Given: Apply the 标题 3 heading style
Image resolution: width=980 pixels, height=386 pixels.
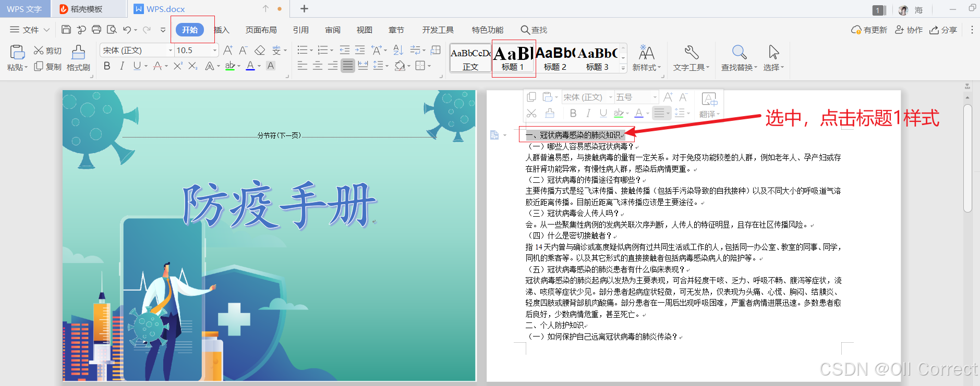Looking at the screenshot, I should [597, 58].
